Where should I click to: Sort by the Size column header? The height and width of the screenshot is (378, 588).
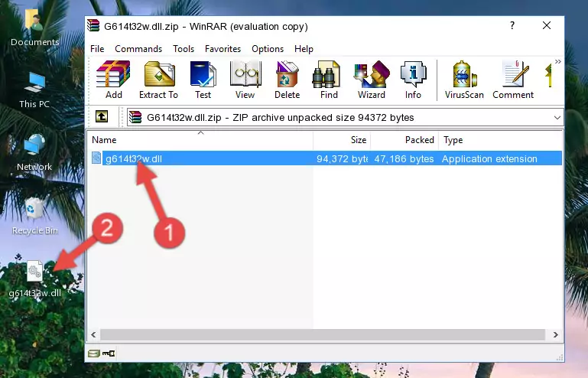pos(342,139)
